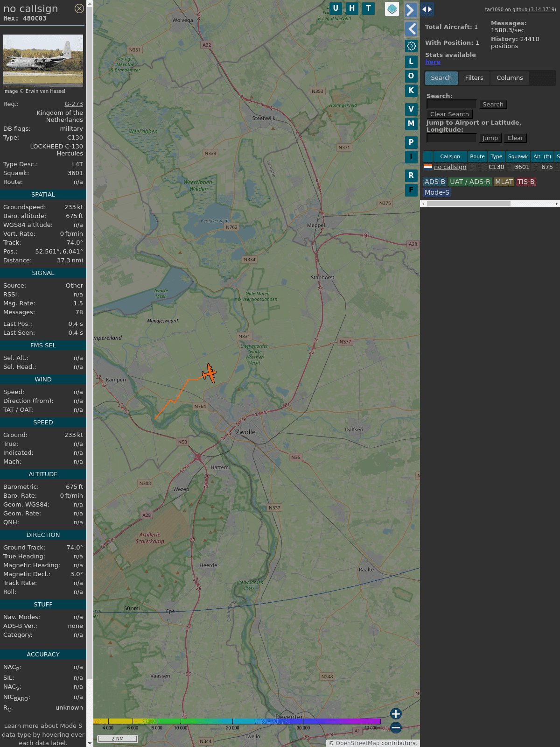
Task: Toggle the M map button
Action: click(411, 124)
